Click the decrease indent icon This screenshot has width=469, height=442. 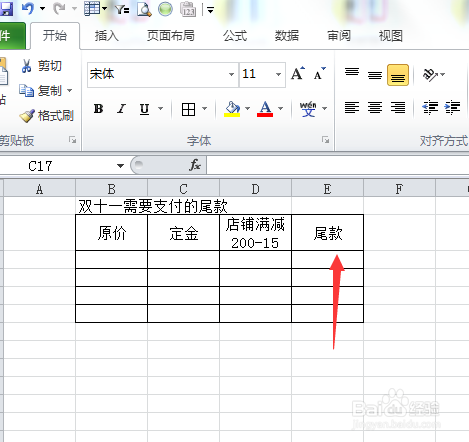coord(430,108)
